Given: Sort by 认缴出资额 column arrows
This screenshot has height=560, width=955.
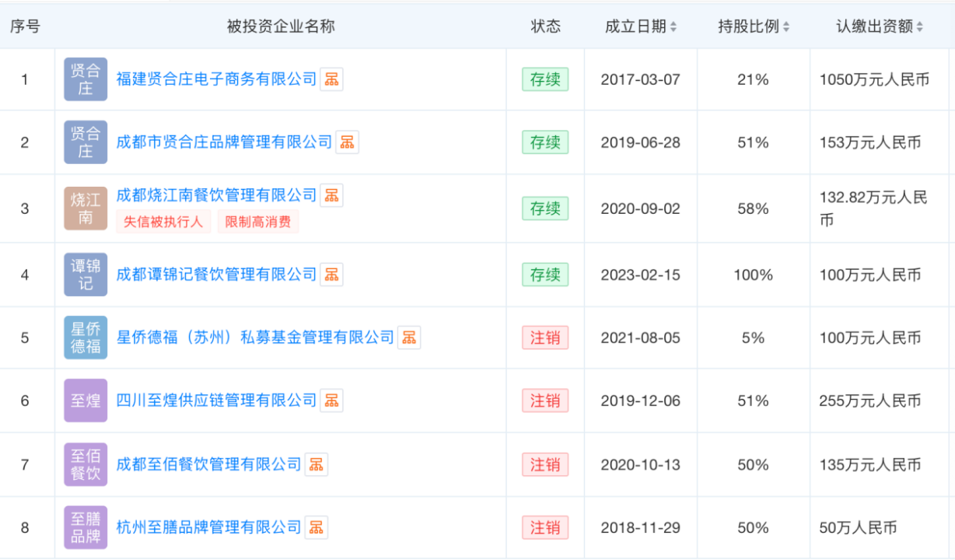Looking at the screenshot, I should pos(920,26).
